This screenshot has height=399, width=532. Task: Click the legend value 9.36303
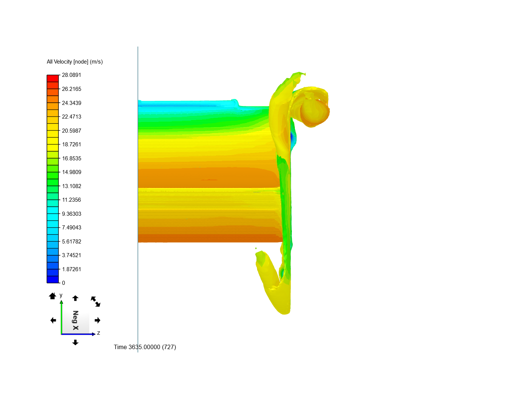[71, 214]
